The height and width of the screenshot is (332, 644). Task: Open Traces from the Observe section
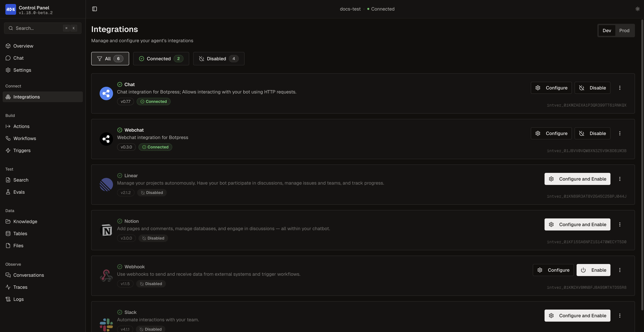coord(20,287)
